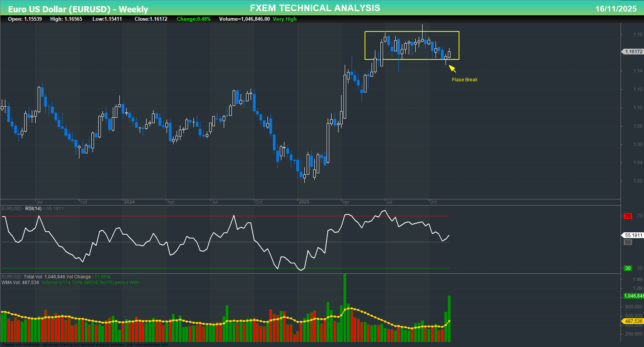Viewport: 644px width, 347px height.
Task: Click the Very High volume status label
Action: point(284,19)
